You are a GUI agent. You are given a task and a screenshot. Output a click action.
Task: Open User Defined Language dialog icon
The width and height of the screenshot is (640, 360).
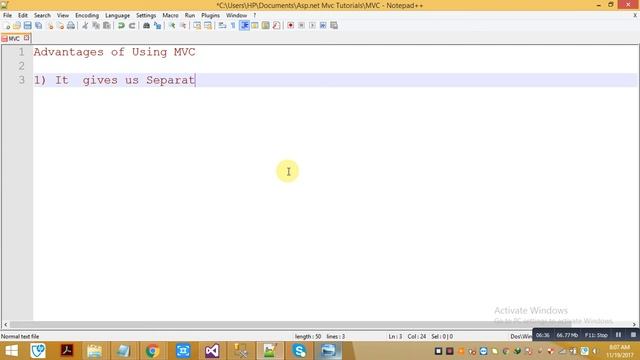coord(255,25)
